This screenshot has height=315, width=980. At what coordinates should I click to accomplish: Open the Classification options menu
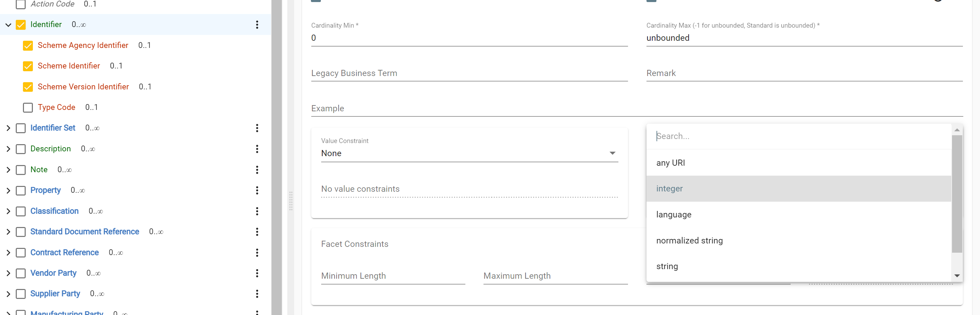tap(257, 212)
